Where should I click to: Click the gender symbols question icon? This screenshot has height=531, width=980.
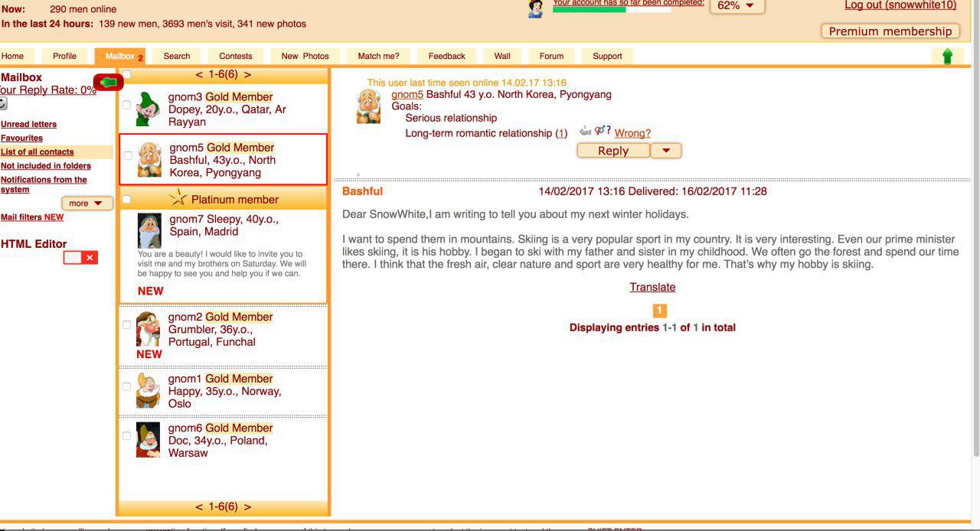(x=603, y=131)
